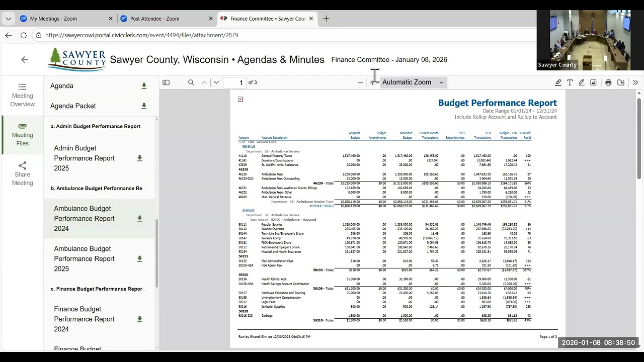The width and height of the screenshot is (644, 362).
Task: Download Admin Budget Performance Report 2025
Action: tap(139, 158)
